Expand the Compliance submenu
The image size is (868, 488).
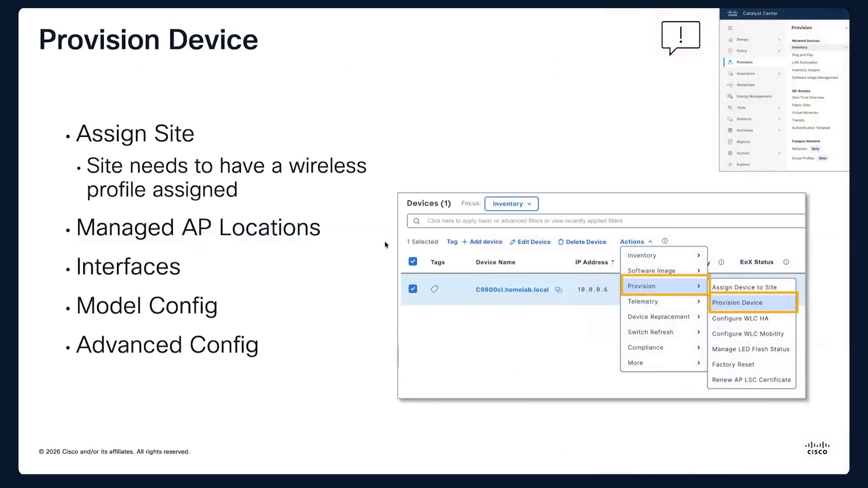pyautogui.click(x=664, y=347)
